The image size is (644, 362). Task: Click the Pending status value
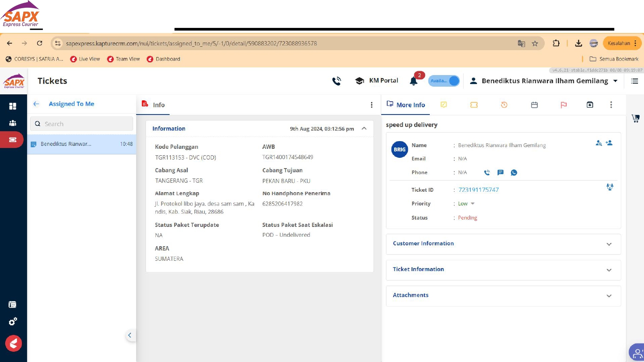(468, 218)
